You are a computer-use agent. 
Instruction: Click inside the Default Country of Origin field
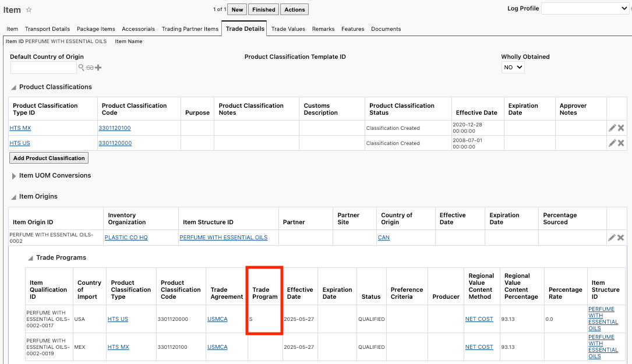click(x=43, y=67)
